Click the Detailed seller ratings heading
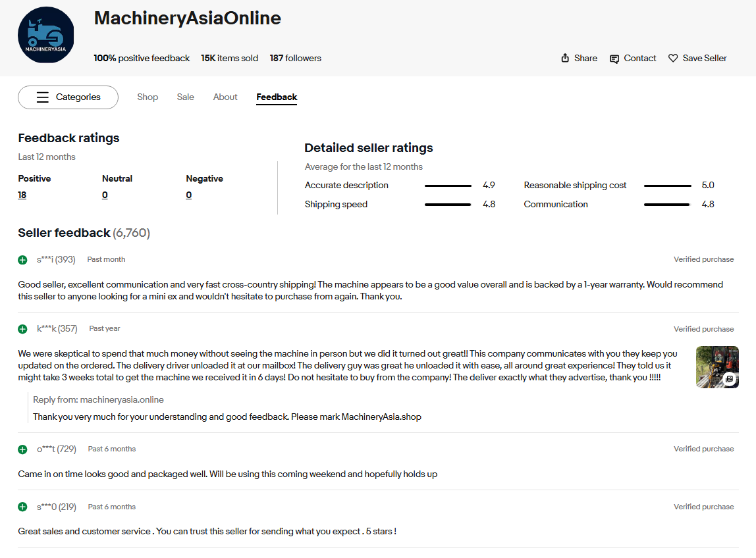This screenshot has height=558, width=756. 369,148
